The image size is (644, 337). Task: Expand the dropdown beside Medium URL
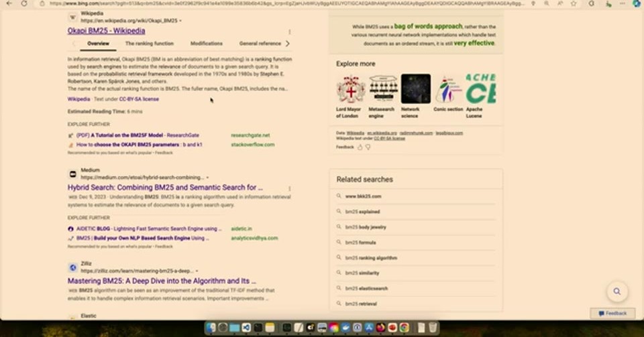(x=207, y=178)
